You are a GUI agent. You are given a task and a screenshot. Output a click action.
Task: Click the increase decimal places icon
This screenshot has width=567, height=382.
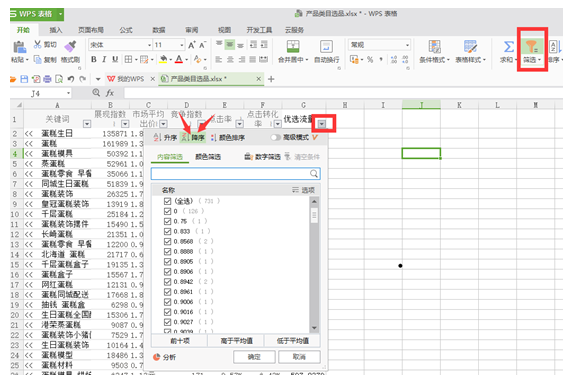click(394, 60)
